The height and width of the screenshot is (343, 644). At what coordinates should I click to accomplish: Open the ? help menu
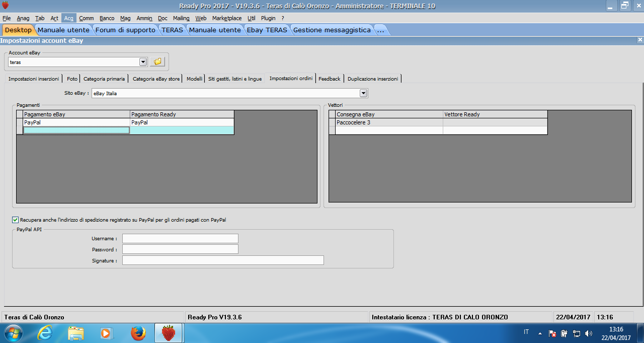tap(283, 18)
